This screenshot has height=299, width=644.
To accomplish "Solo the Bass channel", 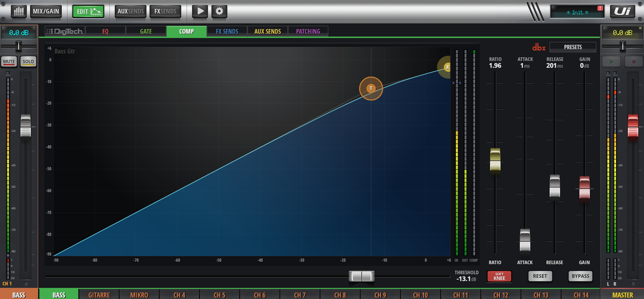I will [28, 62].
